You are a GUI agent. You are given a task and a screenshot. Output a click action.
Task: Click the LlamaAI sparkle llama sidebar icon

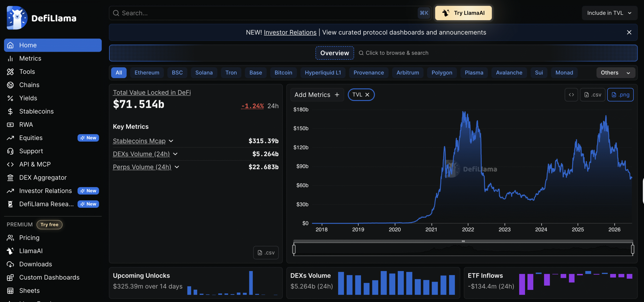coord(10,251)
